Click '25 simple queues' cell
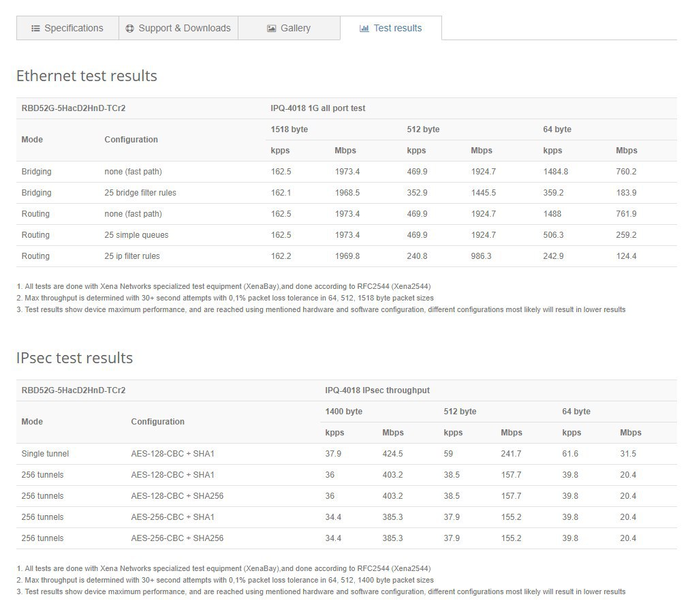690x616 pixels. click(136, 235)
